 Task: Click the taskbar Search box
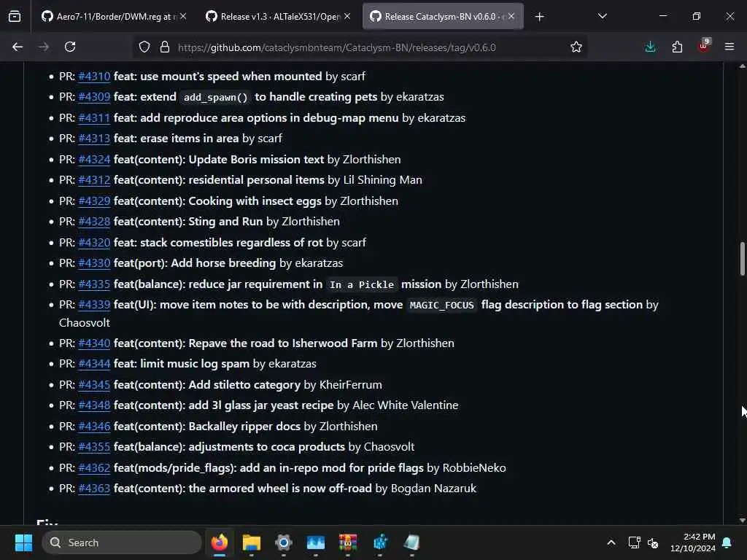pyautogui.click(x=122, y=542)
